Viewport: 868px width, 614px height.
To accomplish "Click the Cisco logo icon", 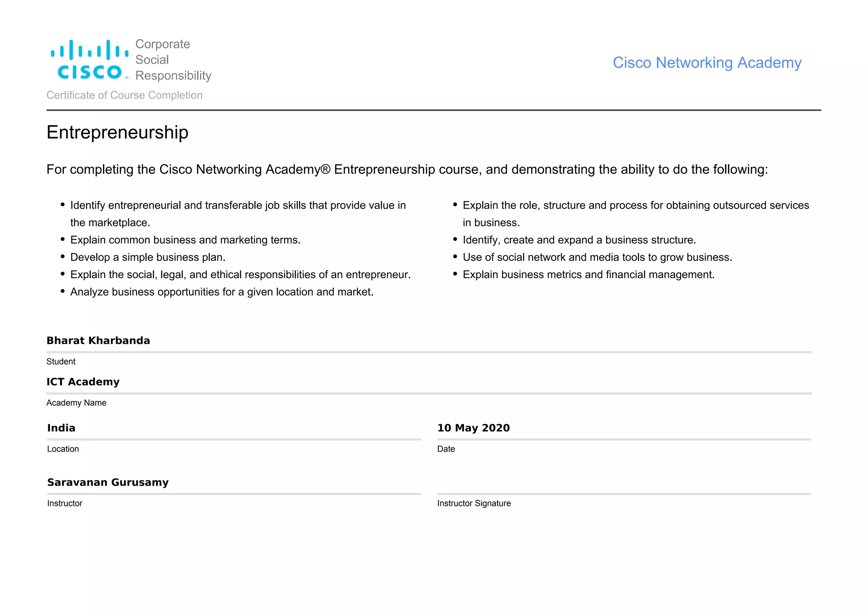I will pos(89,59).
